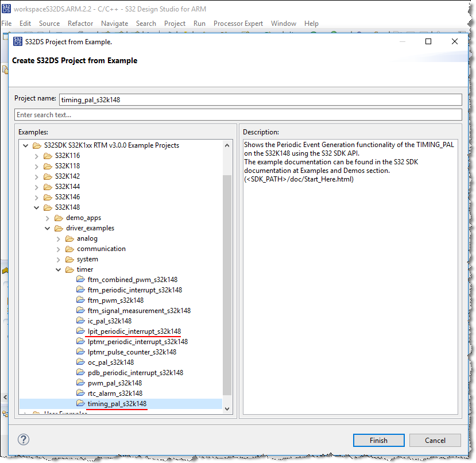The image size is (476, 463).
Task: Select the S32K142 folder icon
Action: [48, 176]
